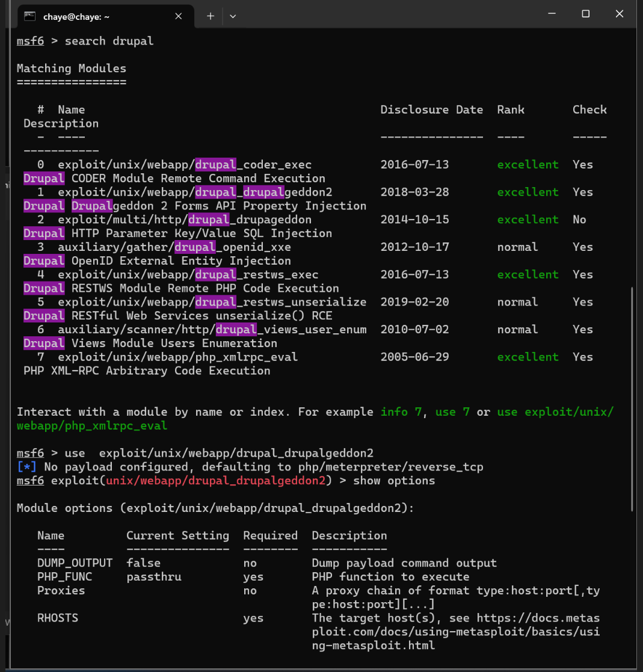Click 'Drupal CODER Module Remote Command Execution' description
The width and height of the screenshot is (643, 672).
[174, 178]
